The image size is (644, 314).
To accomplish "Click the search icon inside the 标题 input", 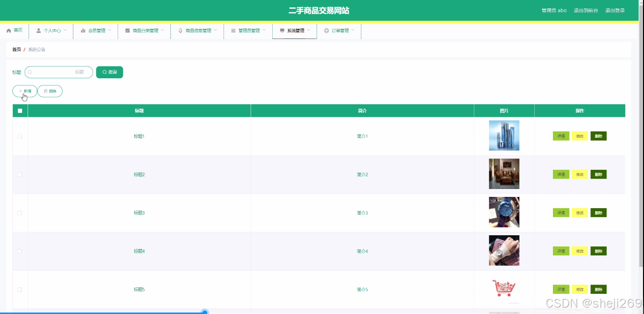I will 30,72.
